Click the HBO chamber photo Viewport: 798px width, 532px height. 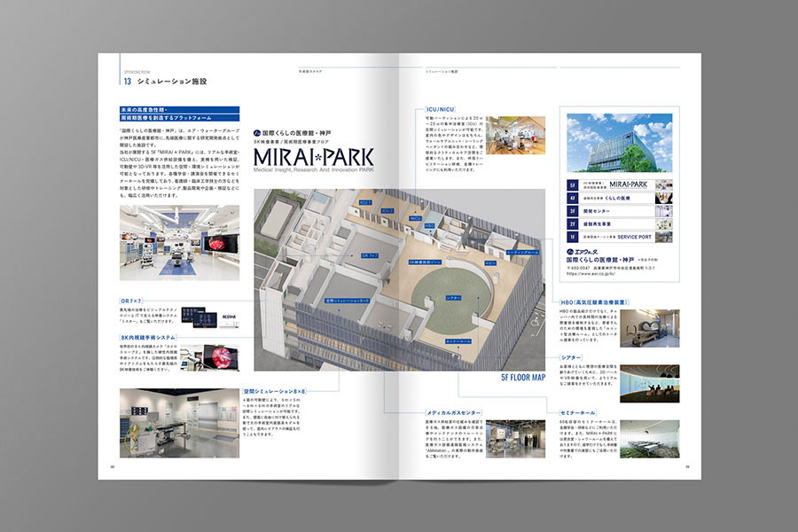point(650,328)
